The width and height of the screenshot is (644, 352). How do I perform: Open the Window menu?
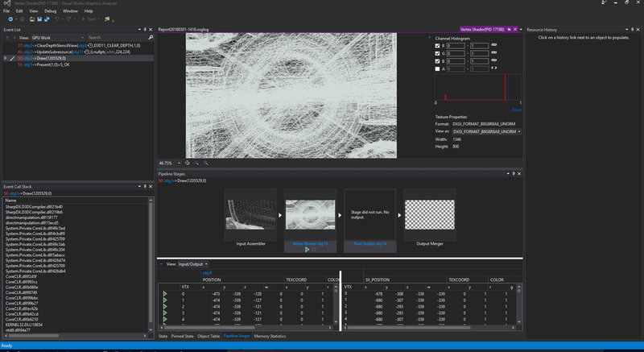[x=70, y=11]
